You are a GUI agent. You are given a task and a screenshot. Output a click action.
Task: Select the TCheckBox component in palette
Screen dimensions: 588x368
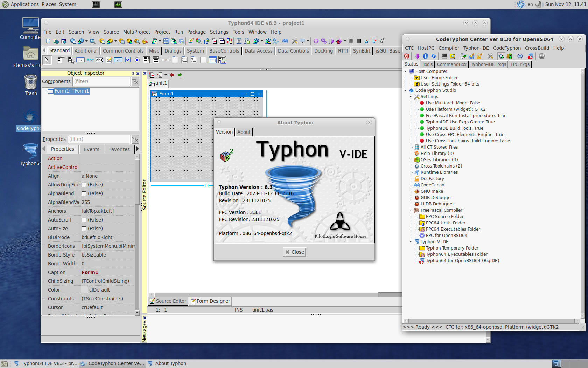(128, 60)
